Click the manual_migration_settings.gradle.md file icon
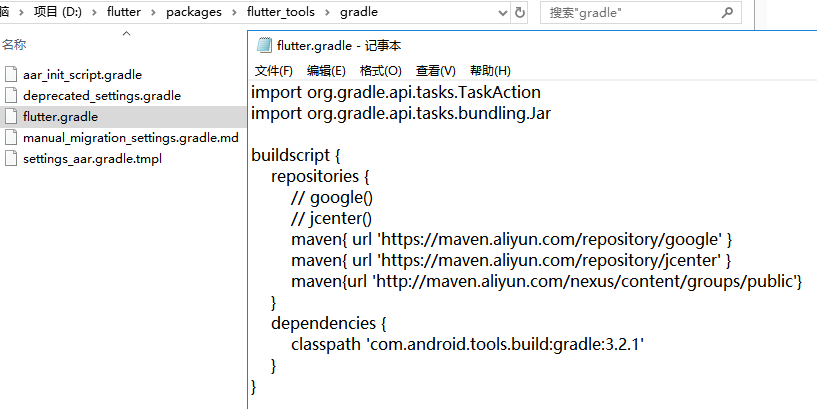817x409 pixels. click(11, 138)
